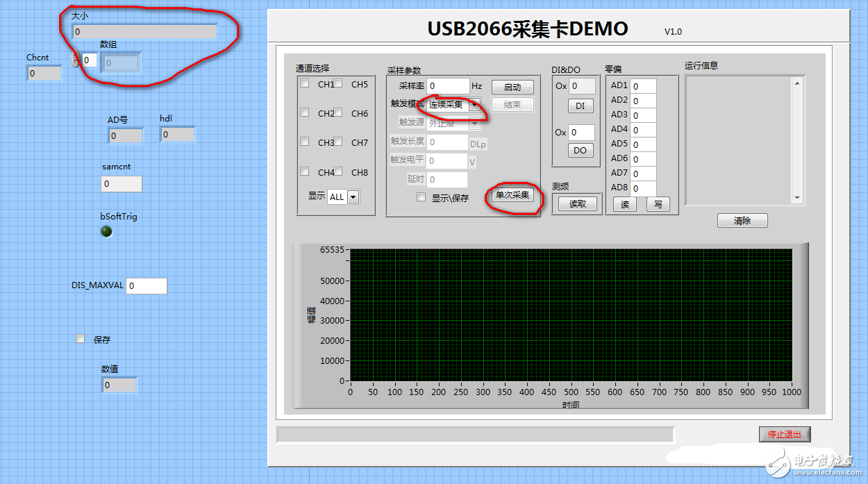Click the DI read button
The height and width of the screenshot is (484, 868).
(x=580, y=106)
